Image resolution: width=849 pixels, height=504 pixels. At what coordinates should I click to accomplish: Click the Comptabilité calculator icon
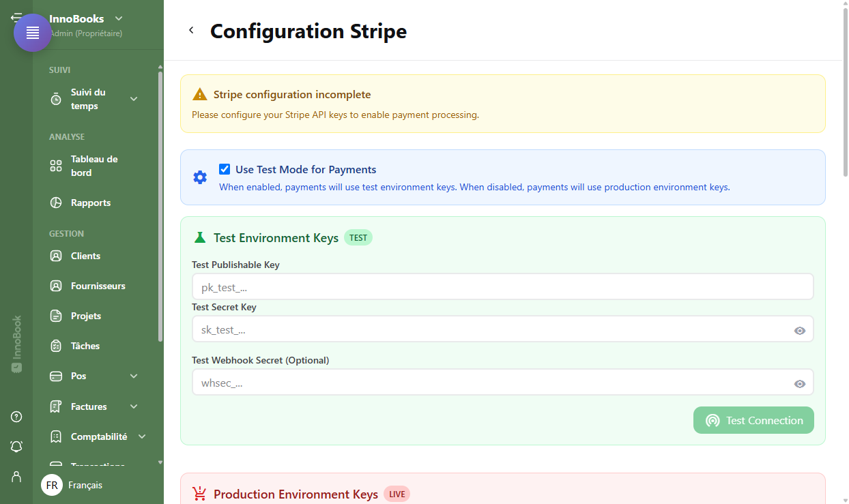pyautogui.click(x=56, y=436)
